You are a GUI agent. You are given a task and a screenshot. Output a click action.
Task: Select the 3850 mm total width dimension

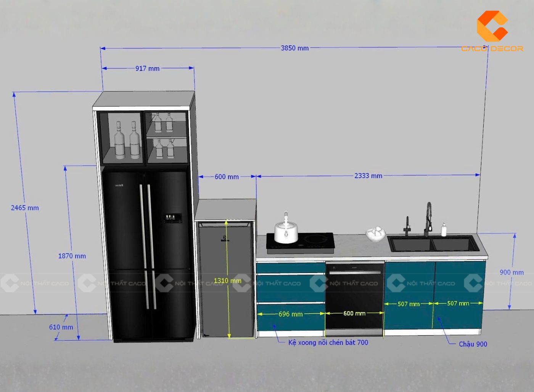pos(294,48)
